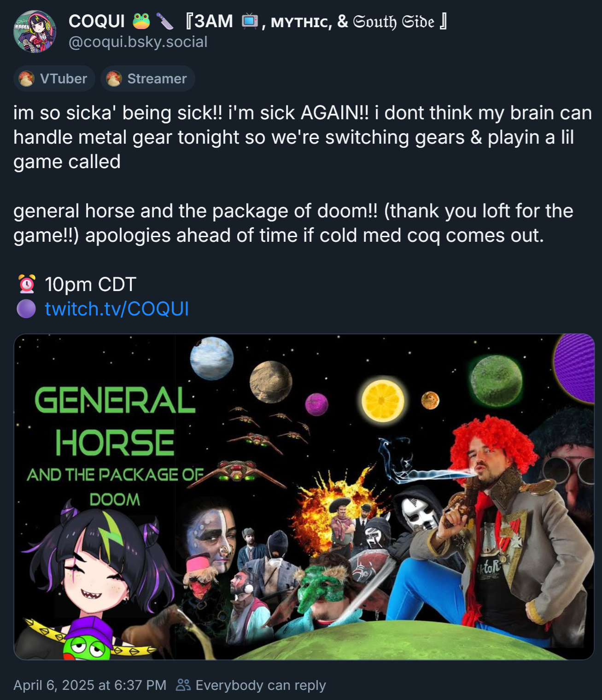Click the mushroom icon on Streamer badge

click(x=114, y=79)
